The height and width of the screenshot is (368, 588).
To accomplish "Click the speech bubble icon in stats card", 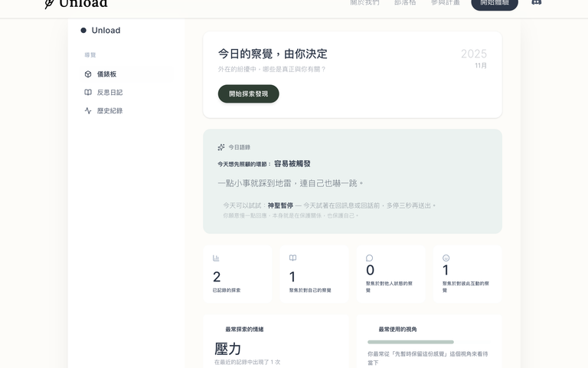I will [369, 258].
